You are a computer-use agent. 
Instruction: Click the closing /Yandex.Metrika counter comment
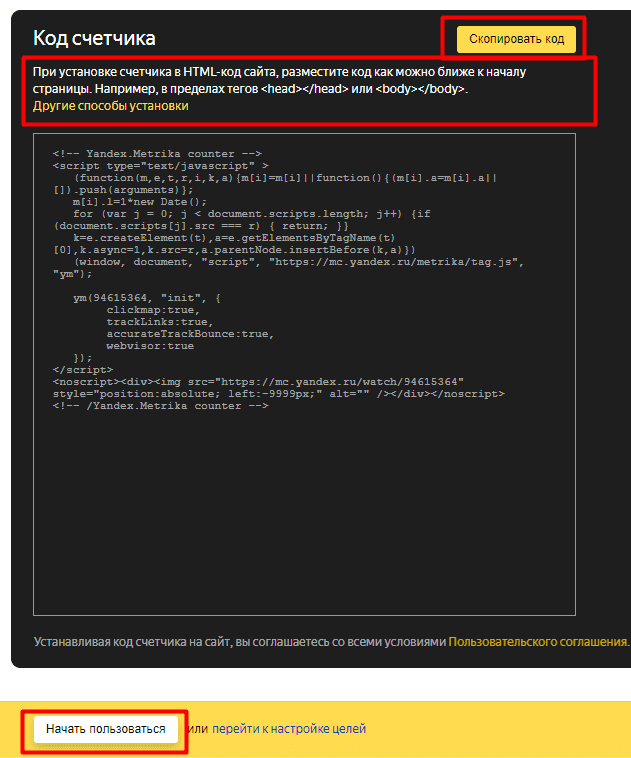160,406
